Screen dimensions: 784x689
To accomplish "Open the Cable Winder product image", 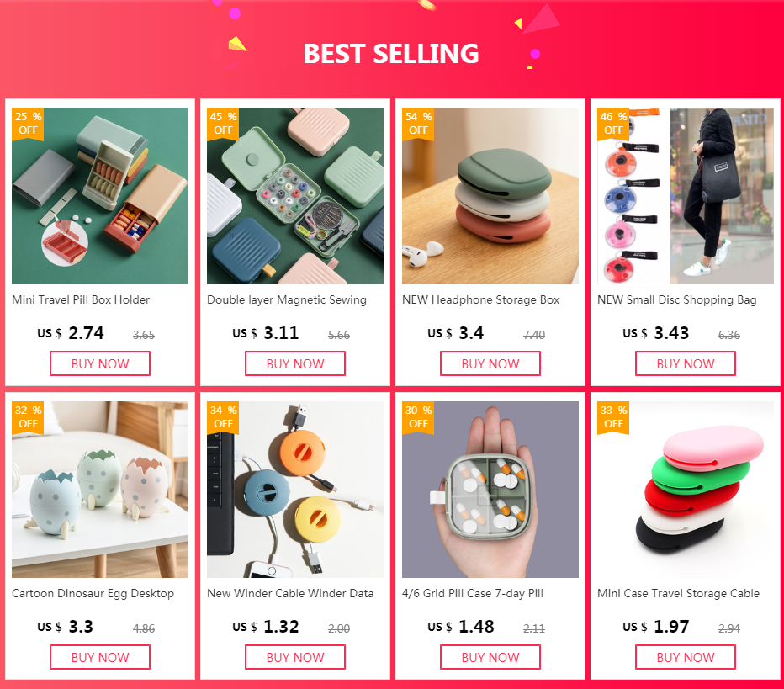I will pyautogui.click(x=295, y=490).
